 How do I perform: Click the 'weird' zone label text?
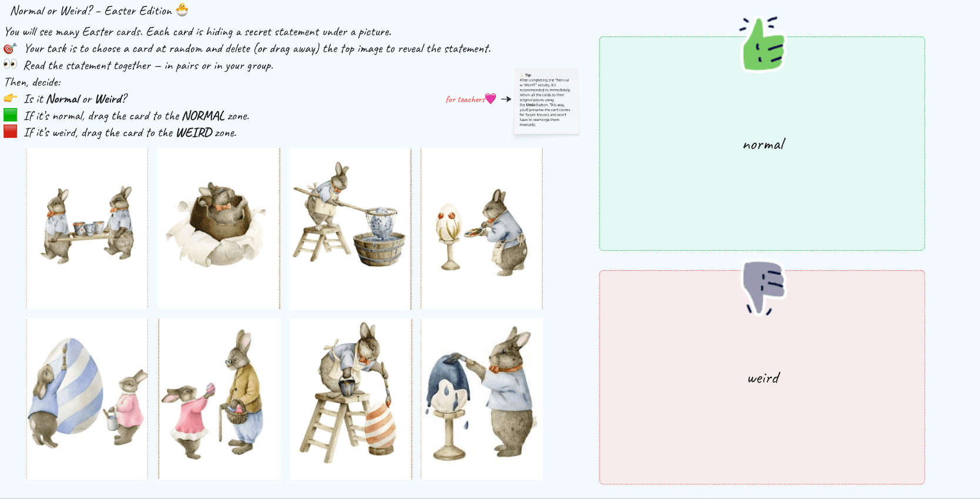(764, 378)
